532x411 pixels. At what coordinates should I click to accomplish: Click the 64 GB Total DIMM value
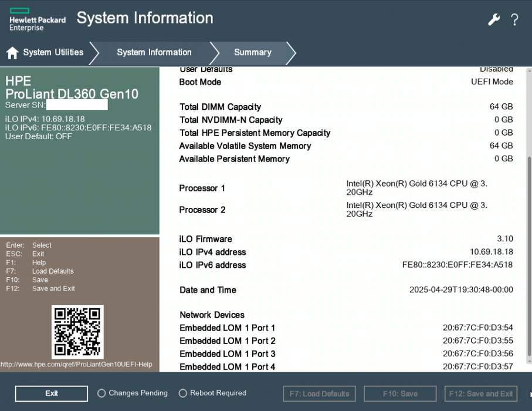point(501,107)
